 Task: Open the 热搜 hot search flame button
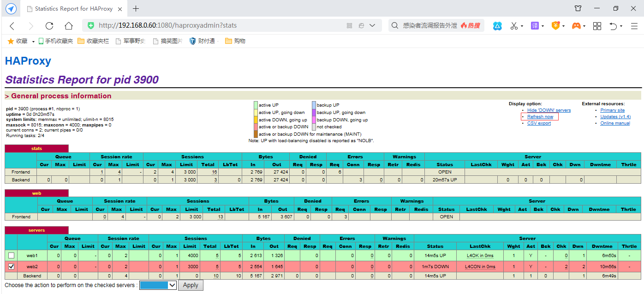(x=471, y=26)
